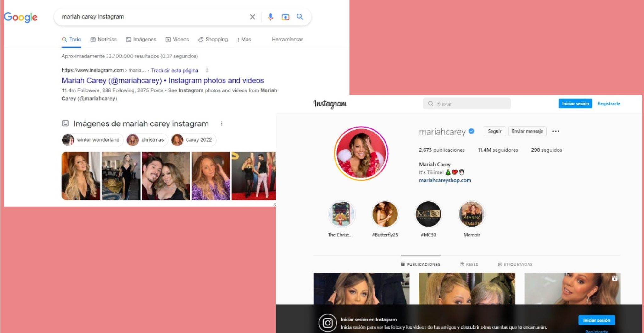
Task: Open The Christ... story highlight
Action: click(341, 214)
